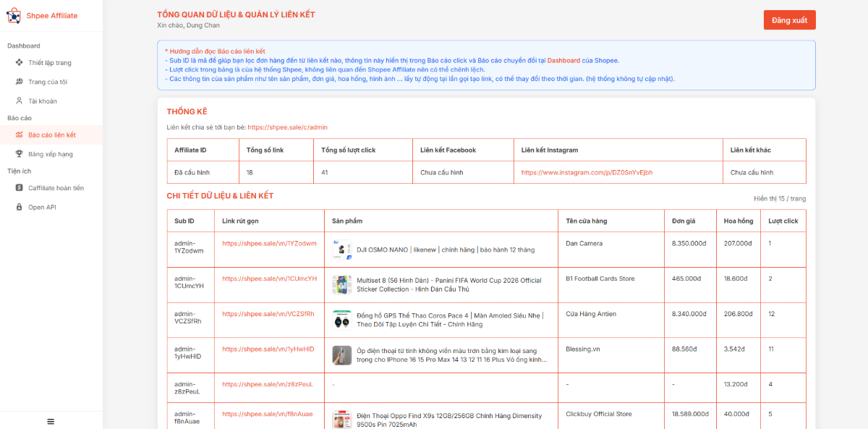
Task: Go to Tài khoản menu item
Action: click(51, 101)
